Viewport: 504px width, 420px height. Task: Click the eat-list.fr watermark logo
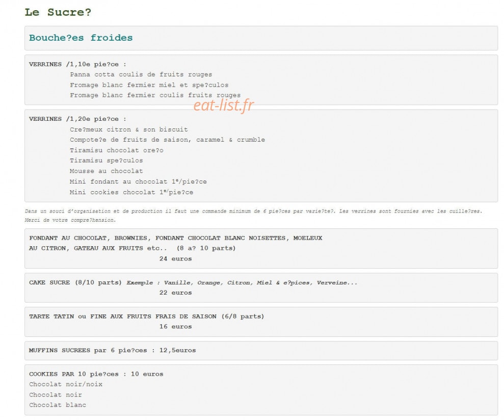(224, 105)
